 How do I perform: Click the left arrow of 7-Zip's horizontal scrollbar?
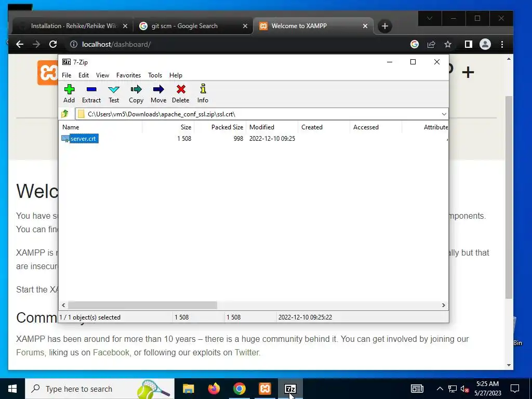click(x=63, y=305)
